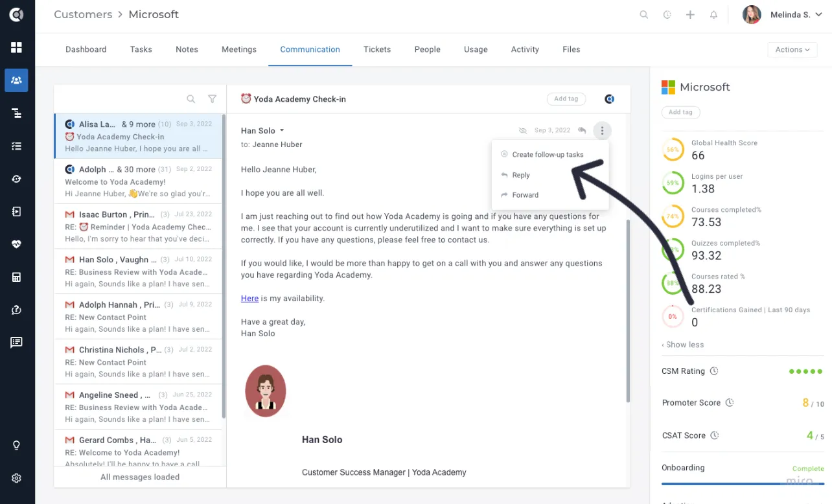Open the chat messages icon in sidebar

16,343
